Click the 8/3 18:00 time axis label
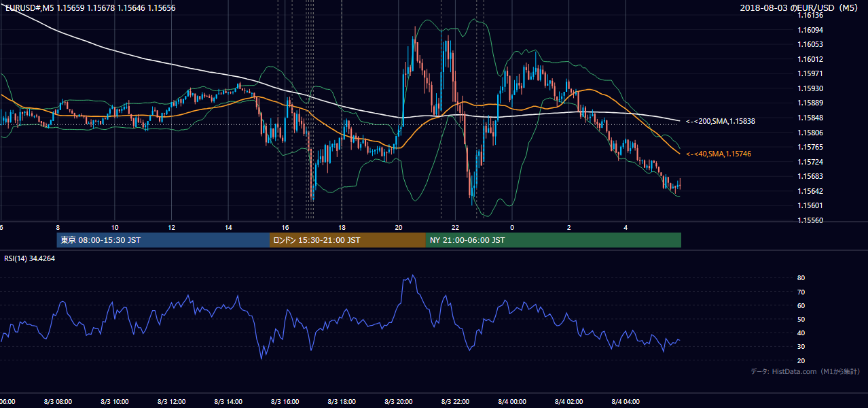The height and width of the screenshot is (408, 868). pyautogui.click(x=342, y=402)
